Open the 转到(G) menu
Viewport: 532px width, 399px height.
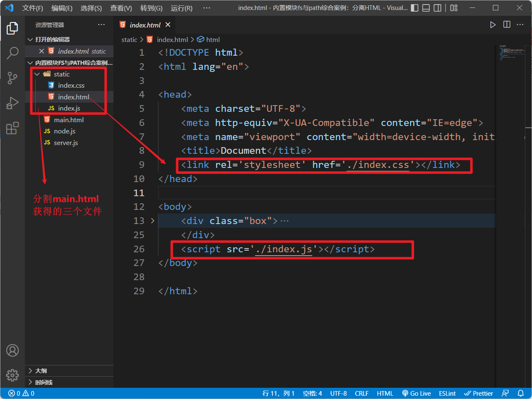151,8
